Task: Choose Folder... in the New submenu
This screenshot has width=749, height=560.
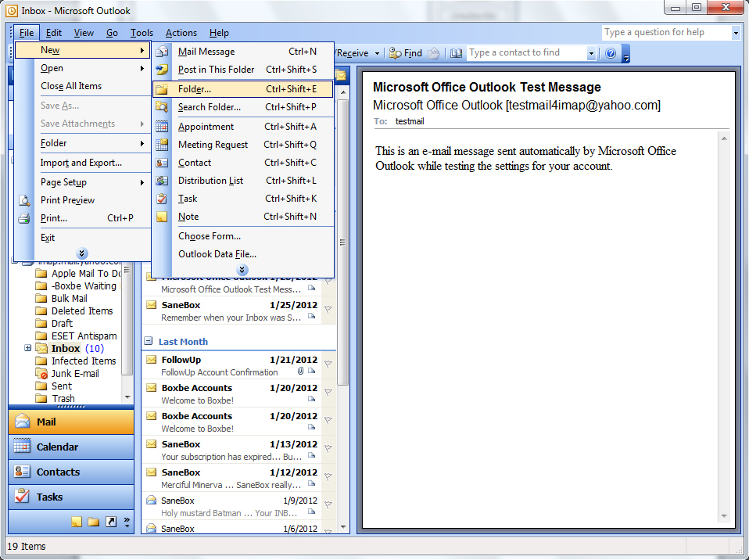Action: (x=243, y=89)
